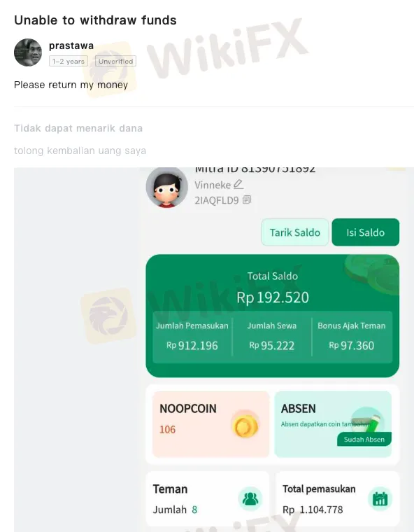Open the NOOPCOIN card
414x532 pixels.
[x=211, y=424]
